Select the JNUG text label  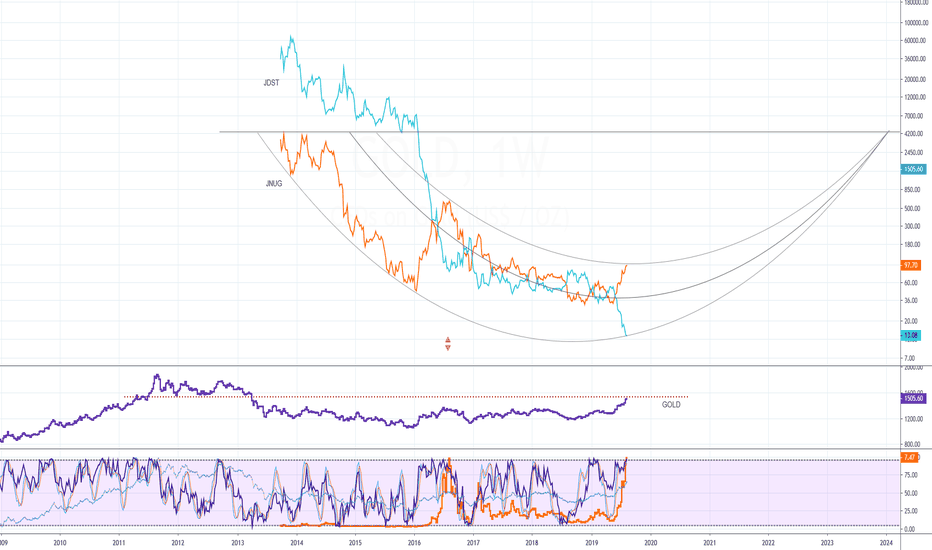pos(273,184)
